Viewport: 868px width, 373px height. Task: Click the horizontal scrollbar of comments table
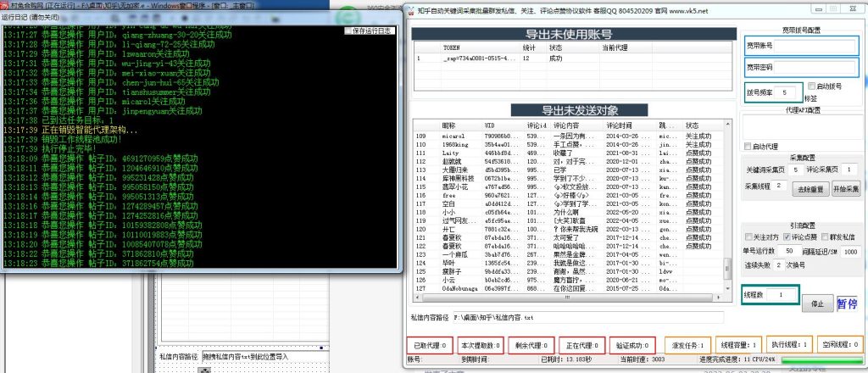pos(569,298)
